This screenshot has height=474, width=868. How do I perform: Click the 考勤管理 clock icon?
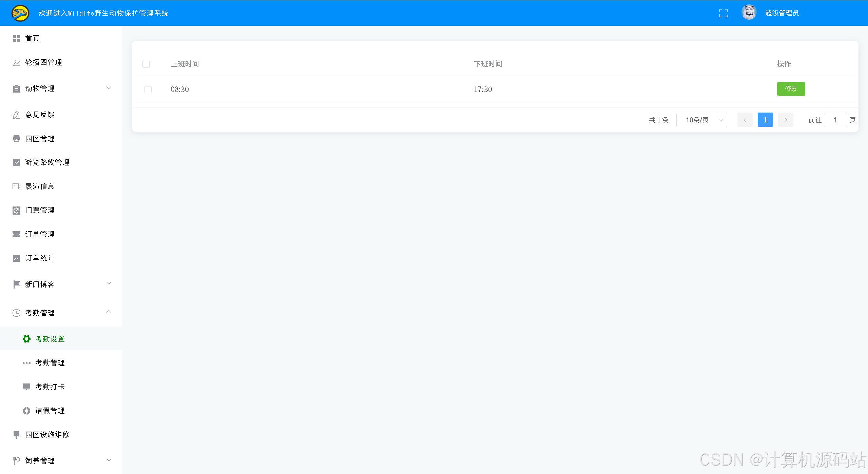(16, 313)
